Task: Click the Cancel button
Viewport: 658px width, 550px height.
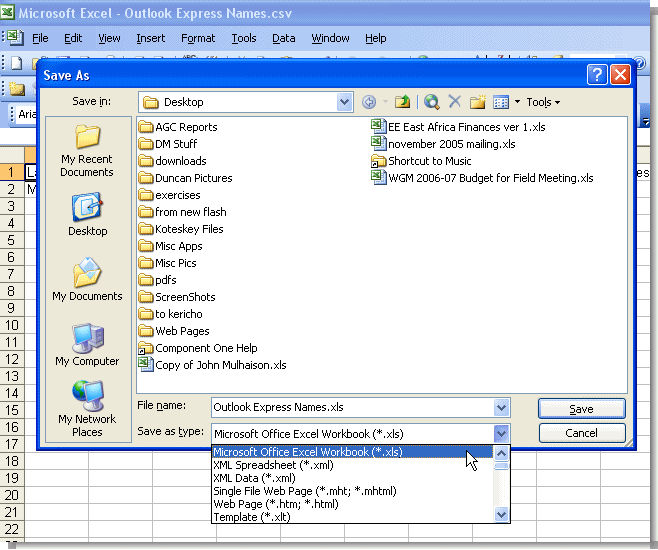Action: click(x=582, y=433)
